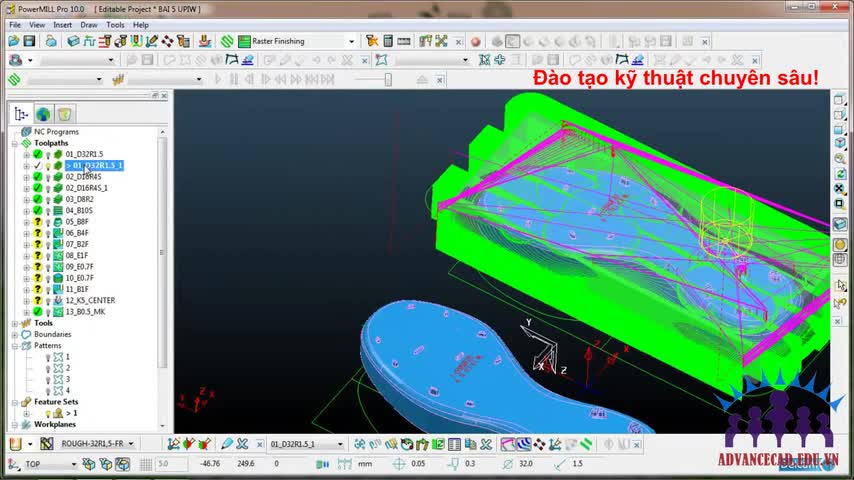Toggle light bulb visibility of pattern 3
The image size is (854, 480).
pos(48,380)
